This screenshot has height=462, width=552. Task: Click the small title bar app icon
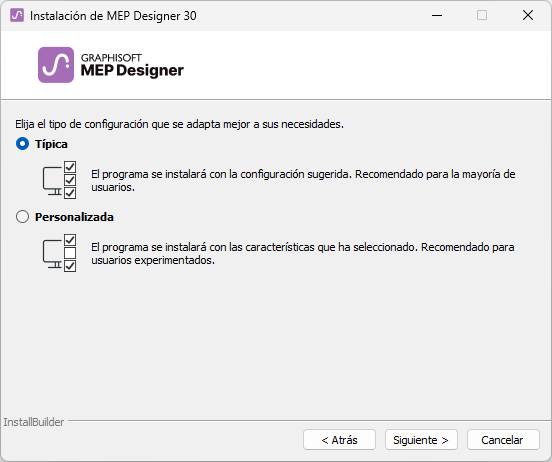coord(17,15)
